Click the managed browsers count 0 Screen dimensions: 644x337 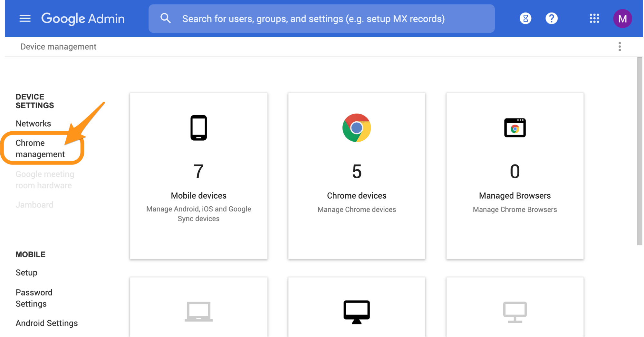point(515,171)
